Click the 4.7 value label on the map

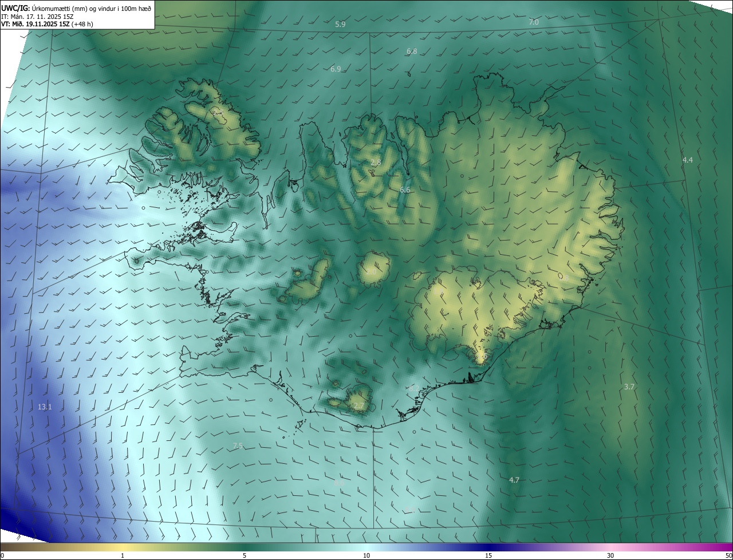click(x=514, y=480)
